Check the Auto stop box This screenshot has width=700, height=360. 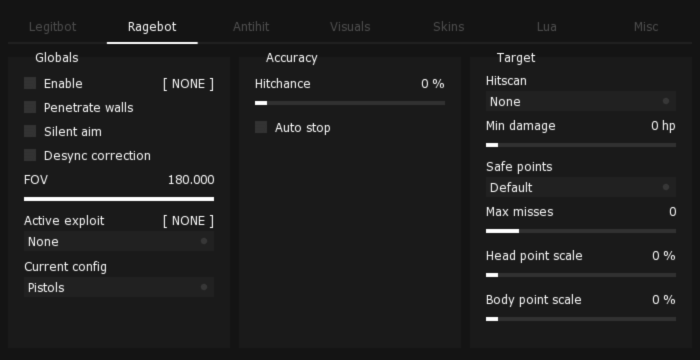point(261,127)
